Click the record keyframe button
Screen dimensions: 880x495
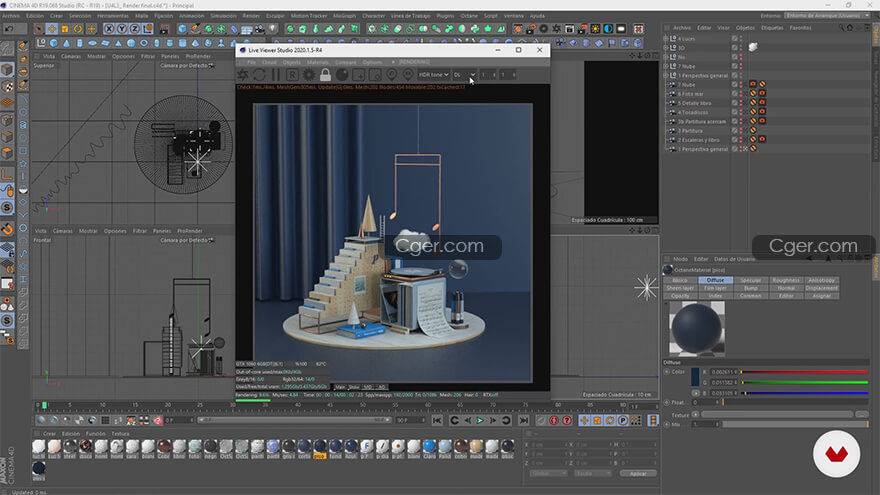click(542, 420)
